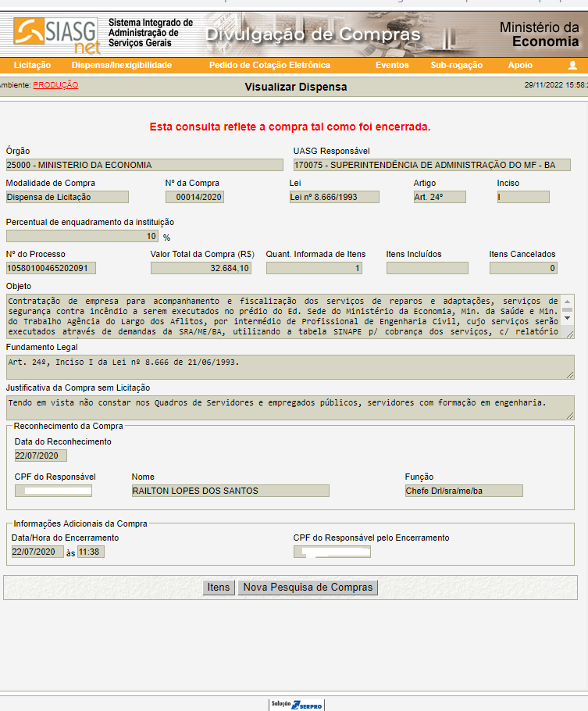Click Objeto text area scroll-up arrow
The width and height of the screenshot is (588, 711).
(x=568, y=301)
